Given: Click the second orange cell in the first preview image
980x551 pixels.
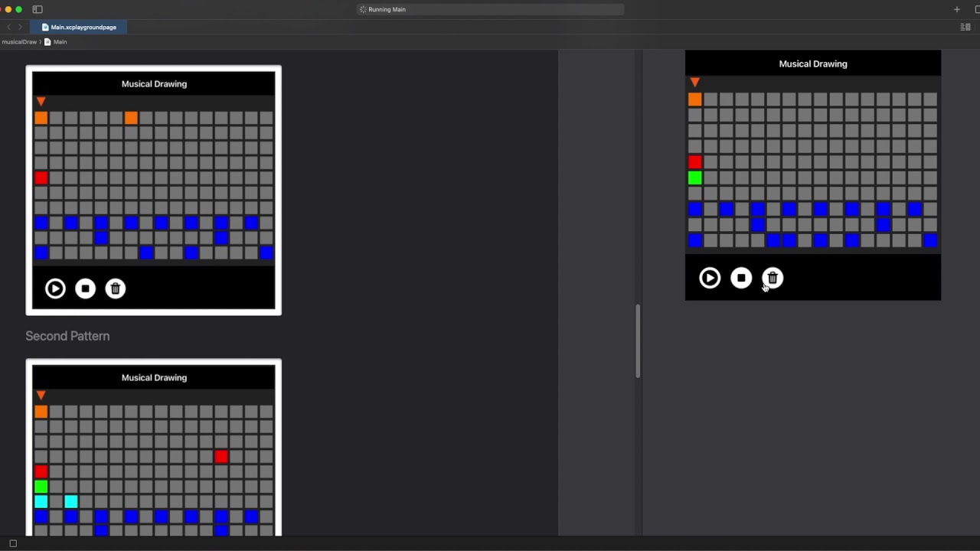Looking at the screenshot, I should pos(131,118).
